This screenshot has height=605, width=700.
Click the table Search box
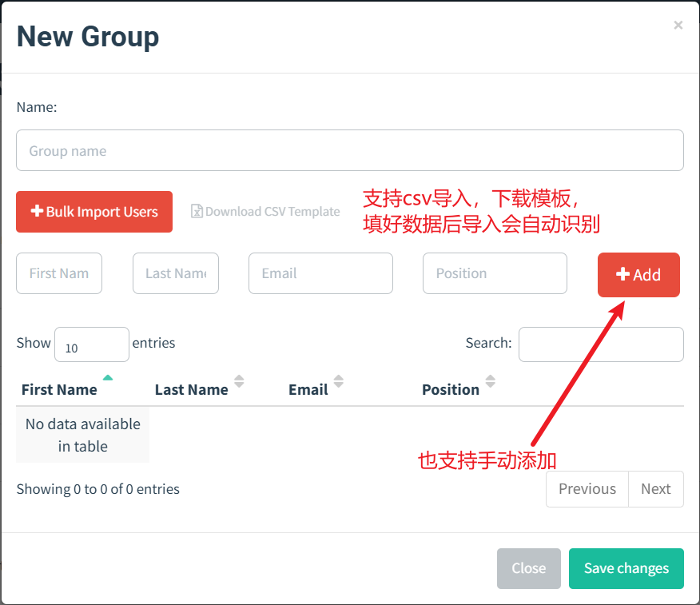[601, 344]
